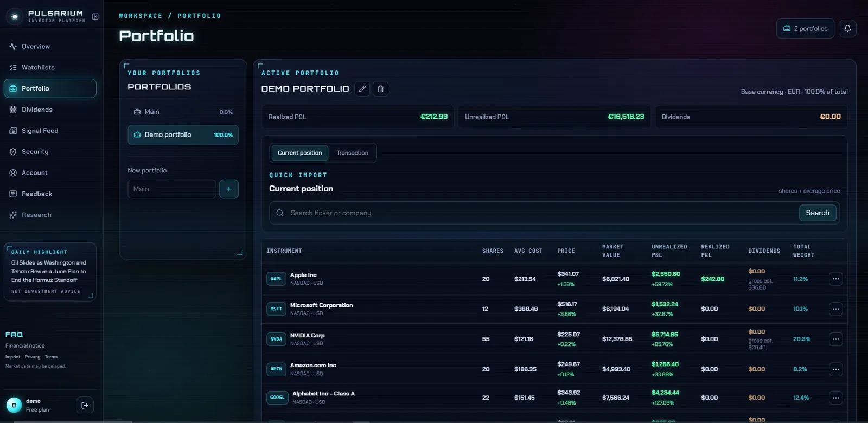Click the Unrealized P&L column header
This screenshot has height=423, width=868.
pos(669,251)
